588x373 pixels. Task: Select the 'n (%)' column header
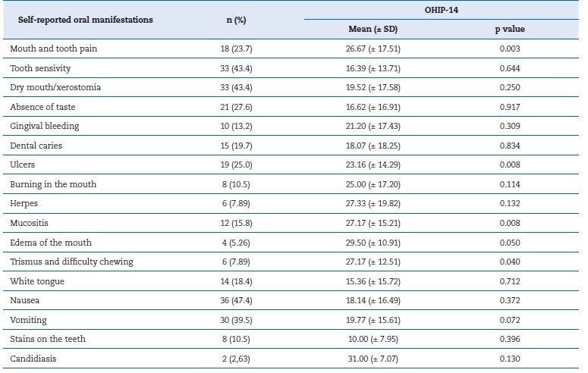pyautogui.click(x=233, y=20)
